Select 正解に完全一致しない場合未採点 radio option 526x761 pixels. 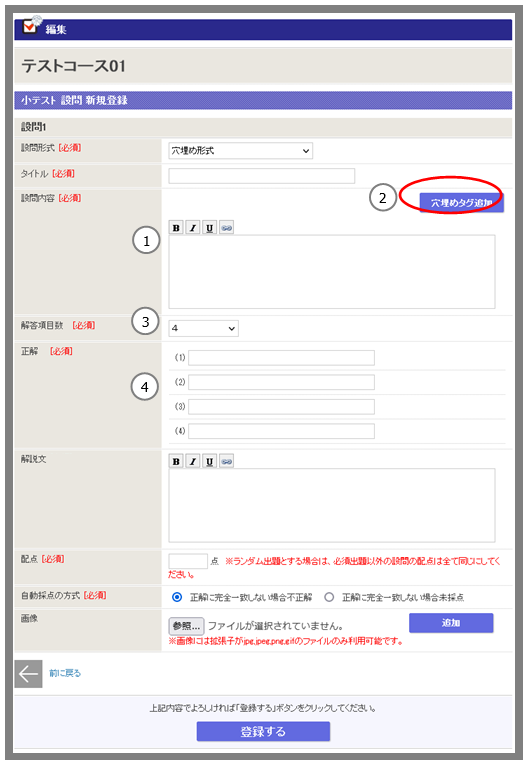(329, 597)
